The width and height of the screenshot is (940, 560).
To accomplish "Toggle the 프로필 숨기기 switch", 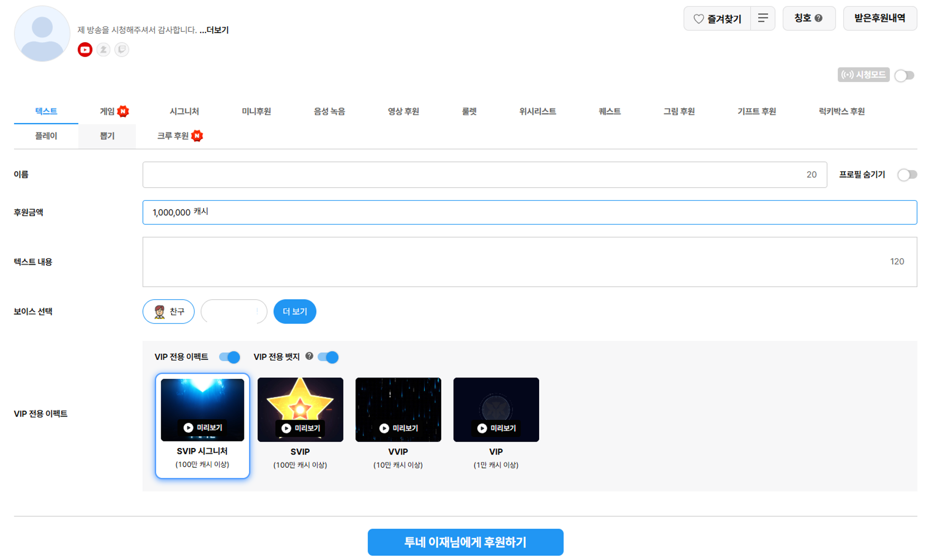I will (x=907, y=175).
